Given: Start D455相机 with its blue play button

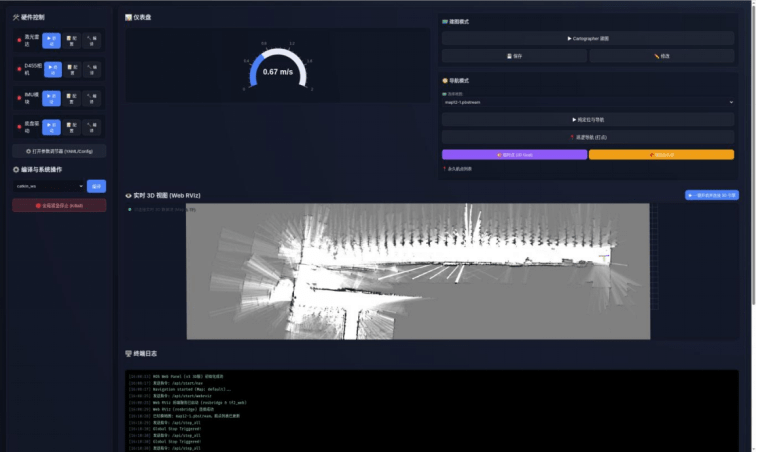Looking at the screenshot, I should (x=53, y=70).
